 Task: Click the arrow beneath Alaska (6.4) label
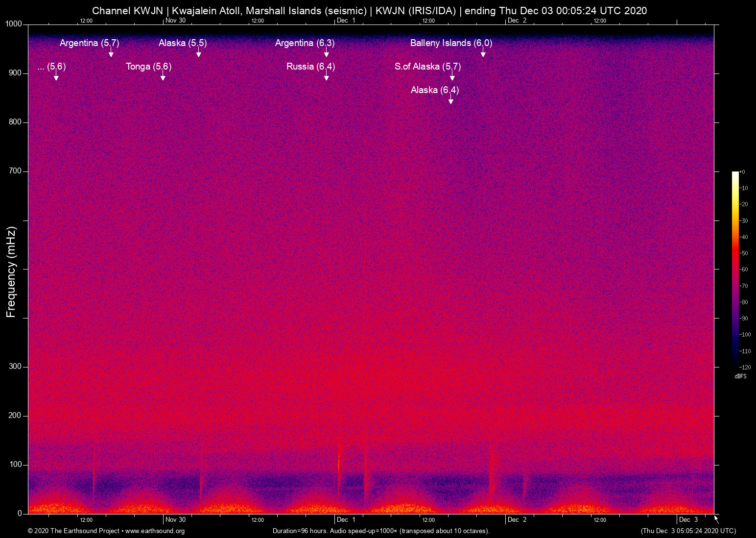451,100
